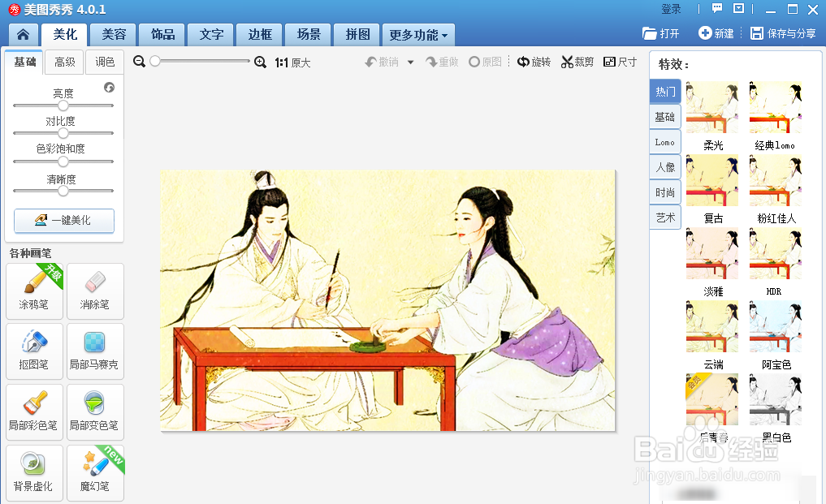Switch to the 拼图 tab
This screenshot has width=826, height=504.
click(x=357, y=35)
